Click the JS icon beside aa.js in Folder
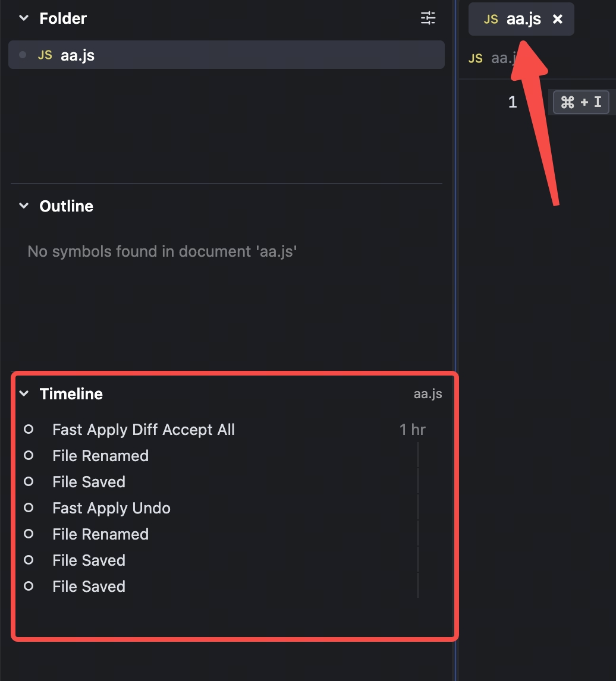Viewport: 616px width, 681px height. (x=45, y=55)
